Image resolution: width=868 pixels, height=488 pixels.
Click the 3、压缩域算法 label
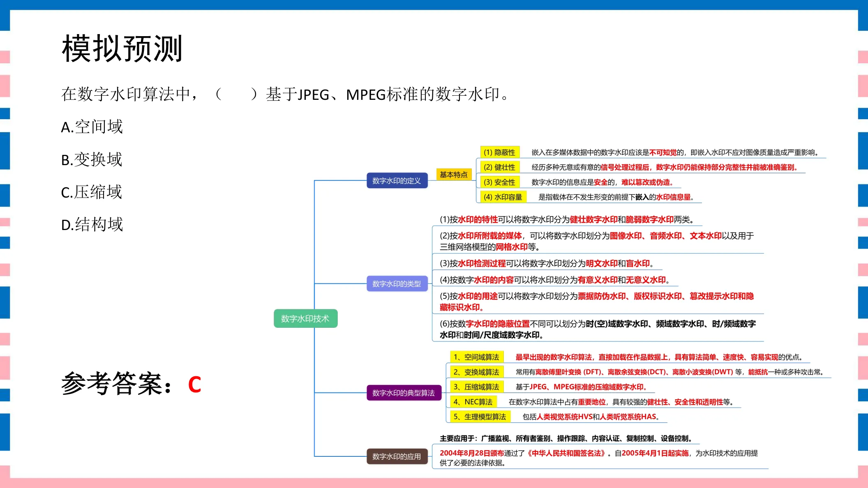476,387
